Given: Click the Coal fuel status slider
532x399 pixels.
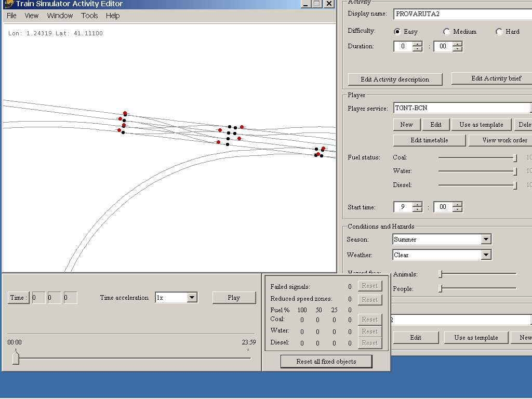Looking at the screenshot, I should 515,157.
